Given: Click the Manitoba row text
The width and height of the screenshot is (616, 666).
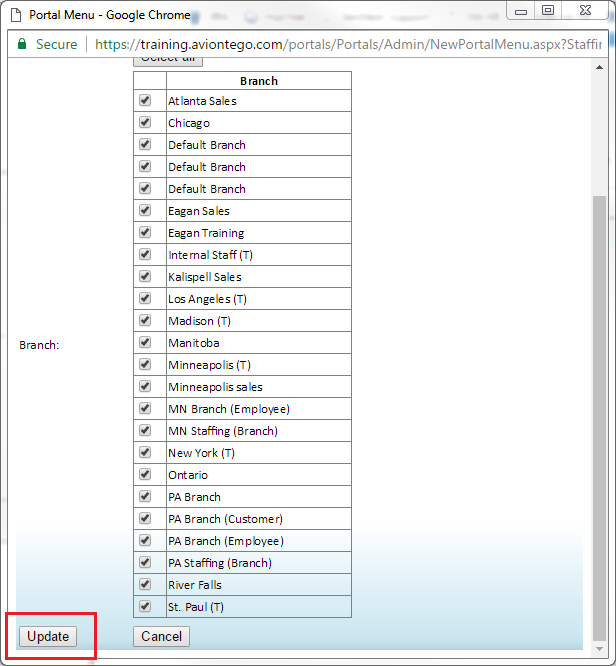Looking at the screenshot, I should pos(194,343).
